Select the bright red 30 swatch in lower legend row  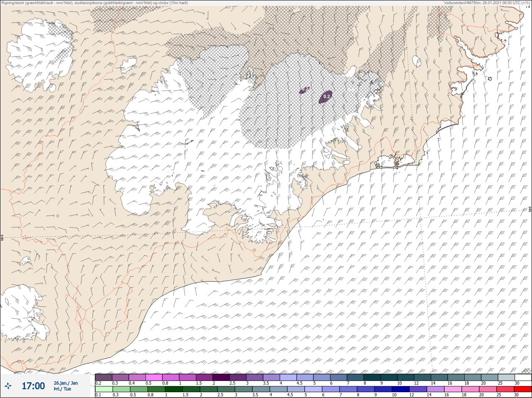(523, 389)
